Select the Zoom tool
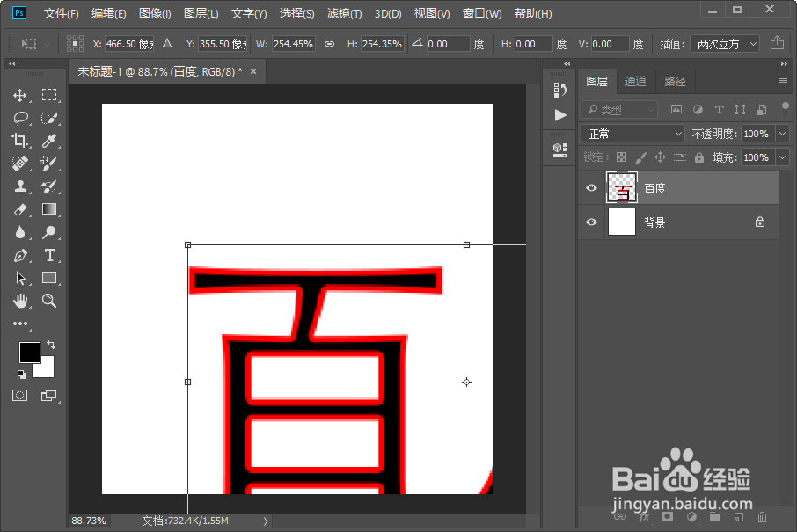797x532 pixels. (49, 301)
